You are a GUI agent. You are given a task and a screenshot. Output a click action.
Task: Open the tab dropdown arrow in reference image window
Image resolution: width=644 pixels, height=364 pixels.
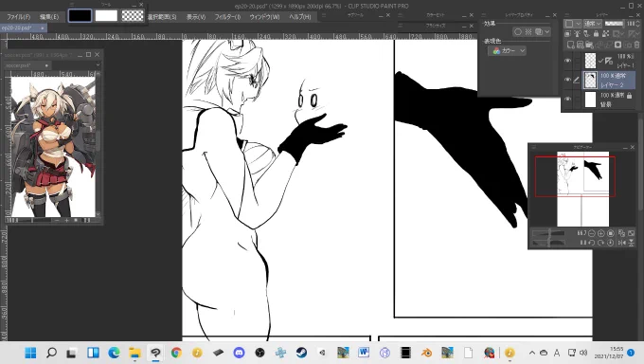pos(98,65)
